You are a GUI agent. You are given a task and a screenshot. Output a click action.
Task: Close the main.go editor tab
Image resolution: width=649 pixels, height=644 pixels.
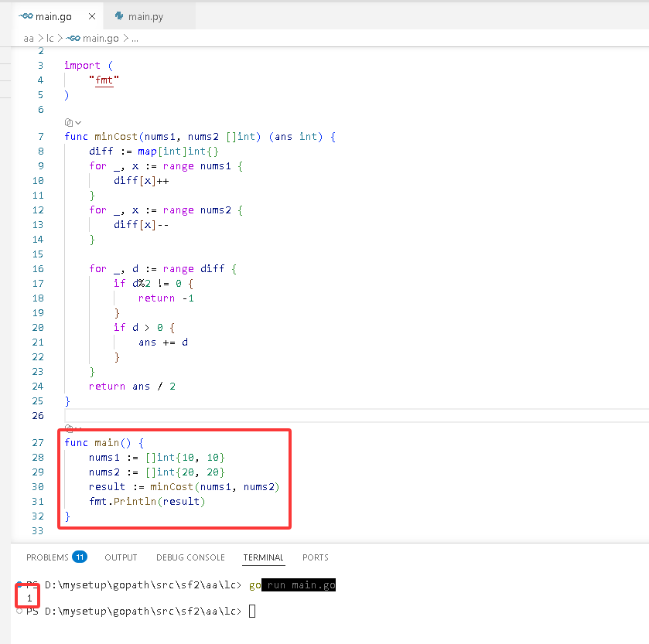click(92, 16)
